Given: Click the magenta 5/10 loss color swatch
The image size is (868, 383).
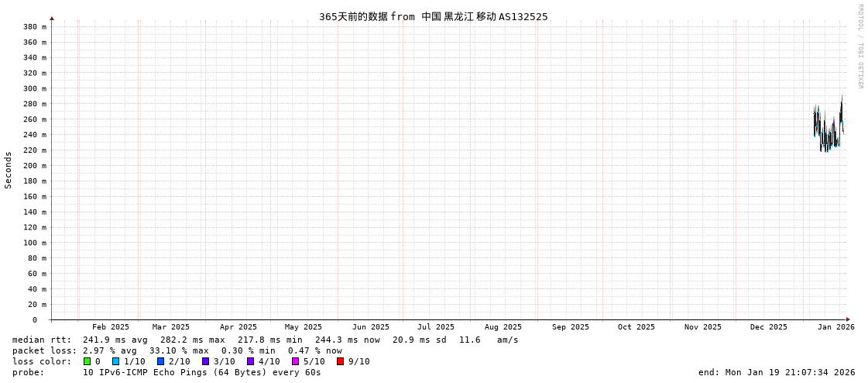Looking at the screenshot, I should pyautogui.click(x=295, y=361).
